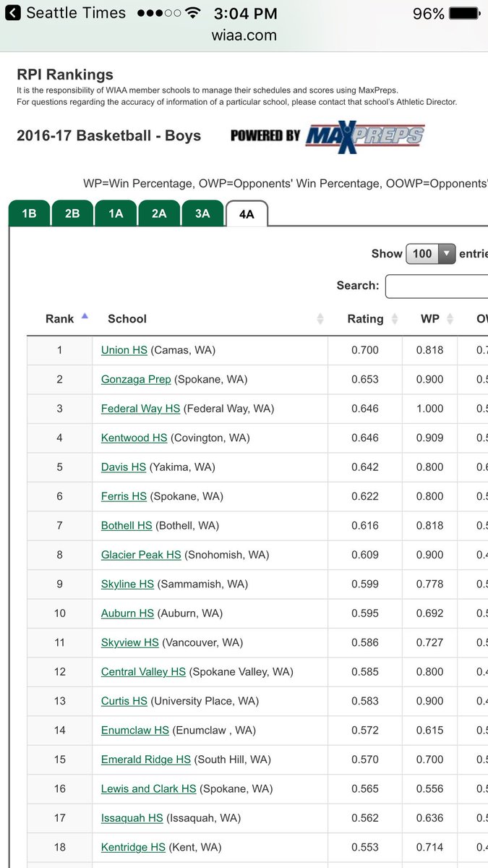
Task: Tap the wiaa.com address bar
Action: pos(244,35)
